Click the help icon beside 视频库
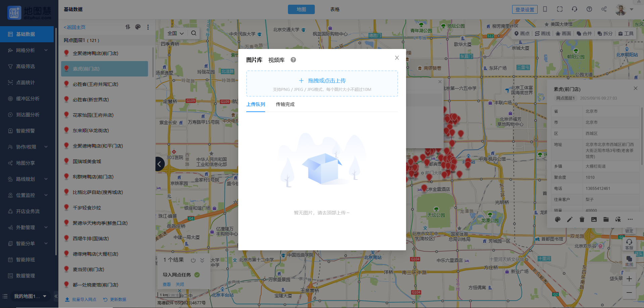The width and height of the screenshot is (644, 308). pos(293,60)
